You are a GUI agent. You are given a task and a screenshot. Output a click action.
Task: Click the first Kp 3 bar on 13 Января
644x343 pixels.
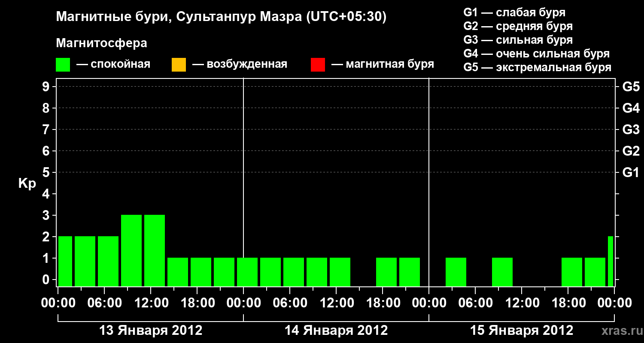(131, 250)
